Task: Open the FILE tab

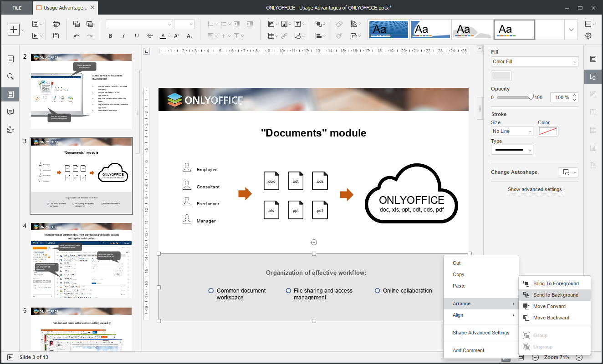Action: tap(16, 8)
